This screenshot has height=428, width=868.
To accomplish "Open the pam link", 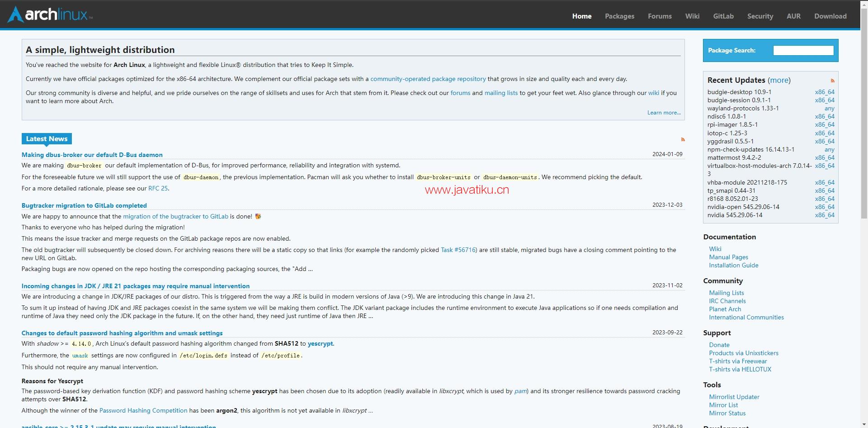I will point(520,391).
